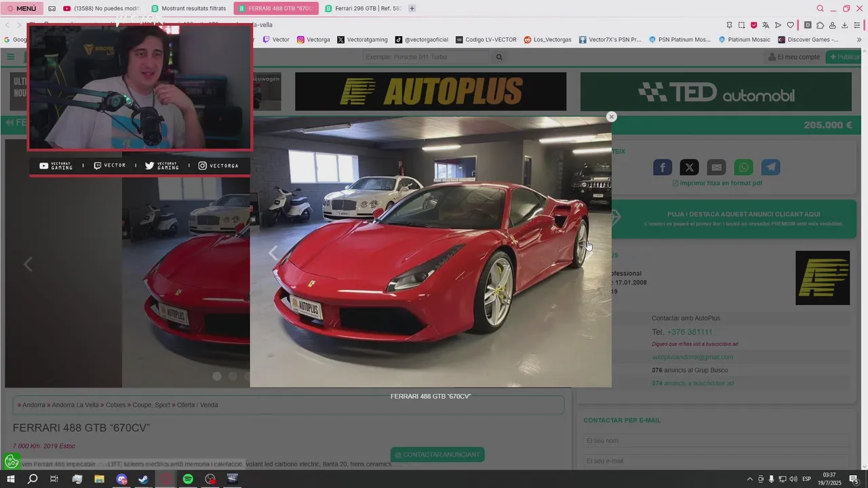Open the Los_Vectorgas Reddit bookmark
The image size is (868, 488).
click(x=547, y=39)
